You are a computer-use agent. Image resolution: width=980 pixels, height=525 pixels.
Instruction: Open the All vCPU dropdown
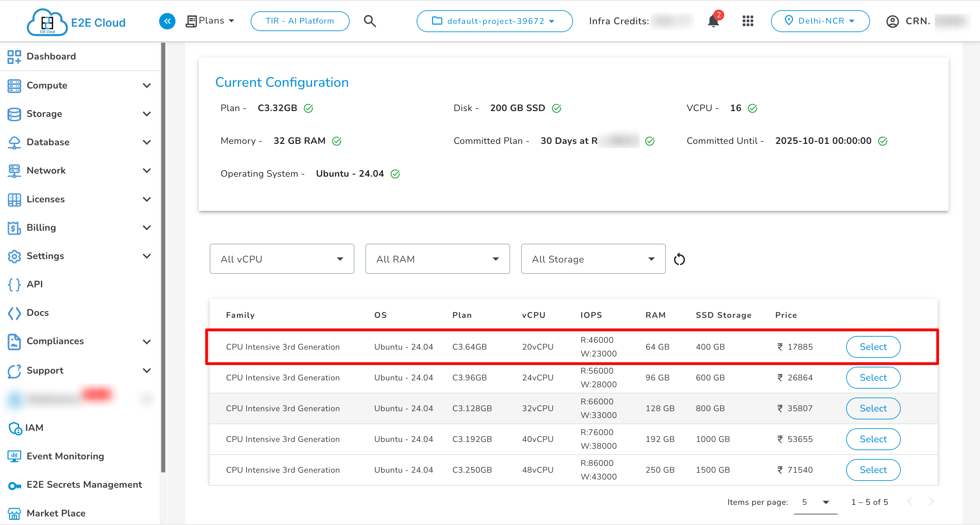point(281,259)
